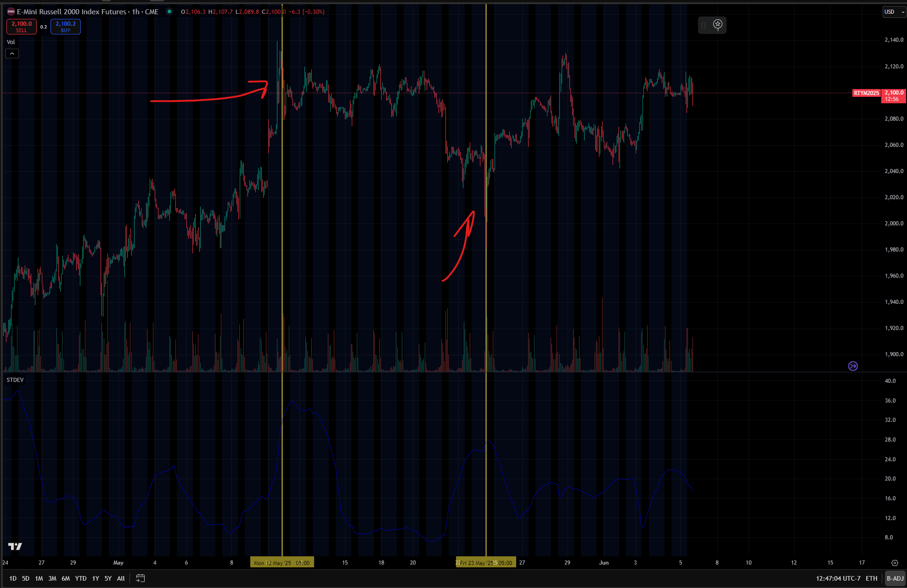Click the star favorites toolbar icon
Image resolution: width=907 pixels, height=588 pixels.
(718, 24)
